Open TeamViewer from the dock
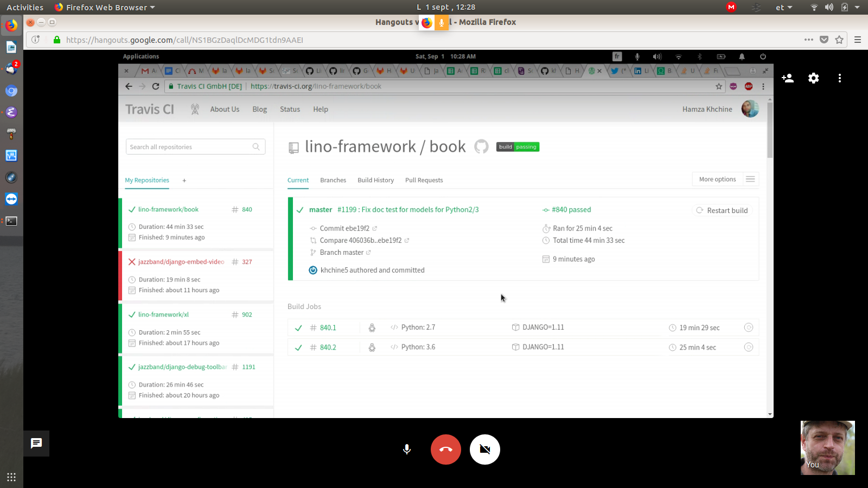Viewport: 868px width, 488px height. point(11,199)
